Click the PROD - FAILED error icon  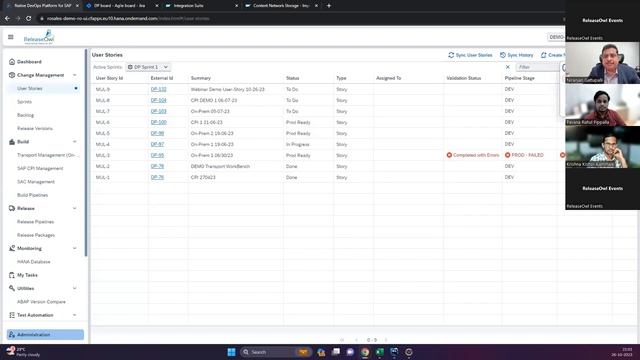[508, 155]
